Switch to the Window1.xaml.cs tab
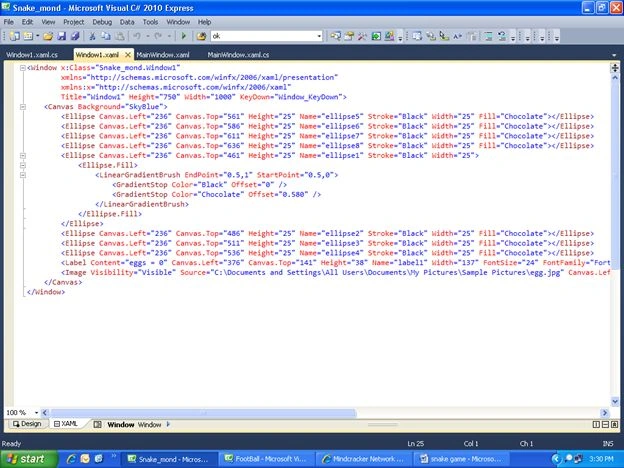 (x=32, y=55)
